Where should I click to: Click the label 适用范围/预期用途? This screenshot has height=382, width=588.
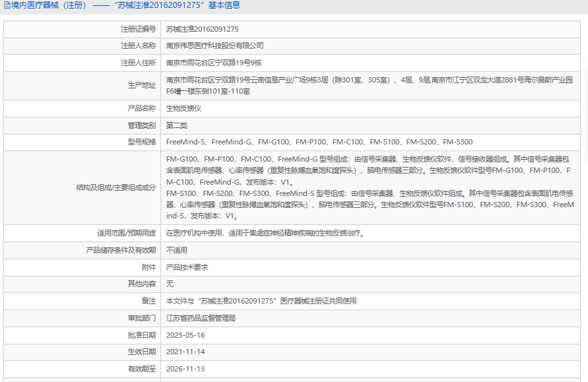coord(126,233)
